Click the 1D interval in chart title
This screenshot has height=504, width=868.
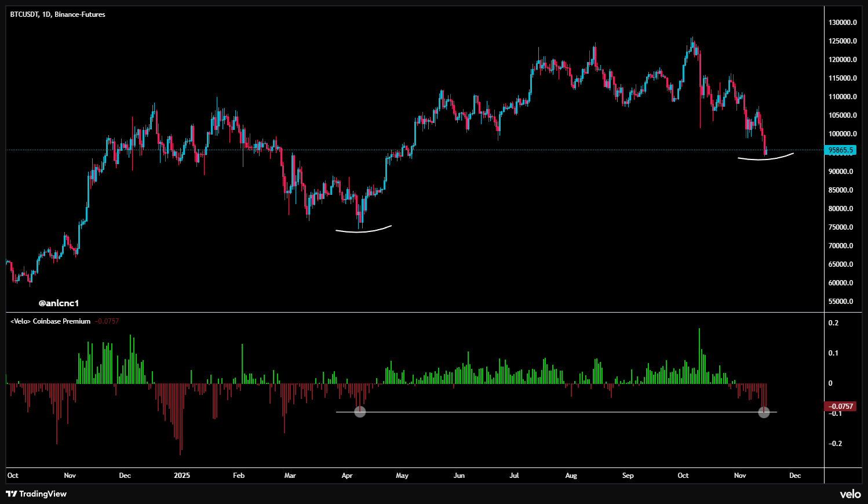coord(46,14)
